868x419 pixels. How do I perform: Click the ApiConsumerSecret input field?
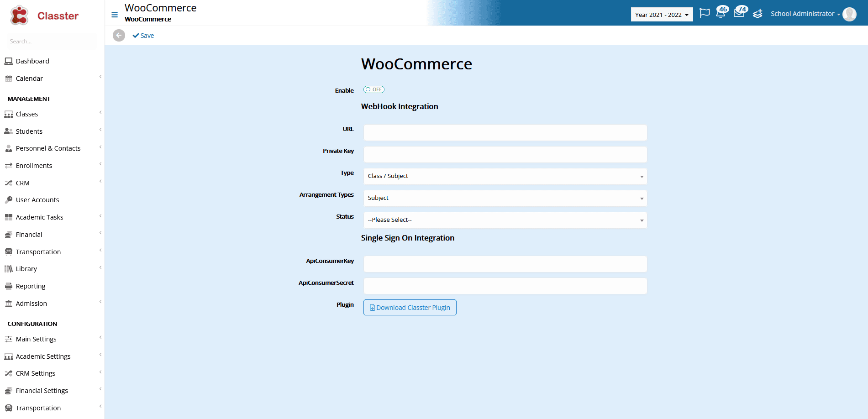click(505, 286)
